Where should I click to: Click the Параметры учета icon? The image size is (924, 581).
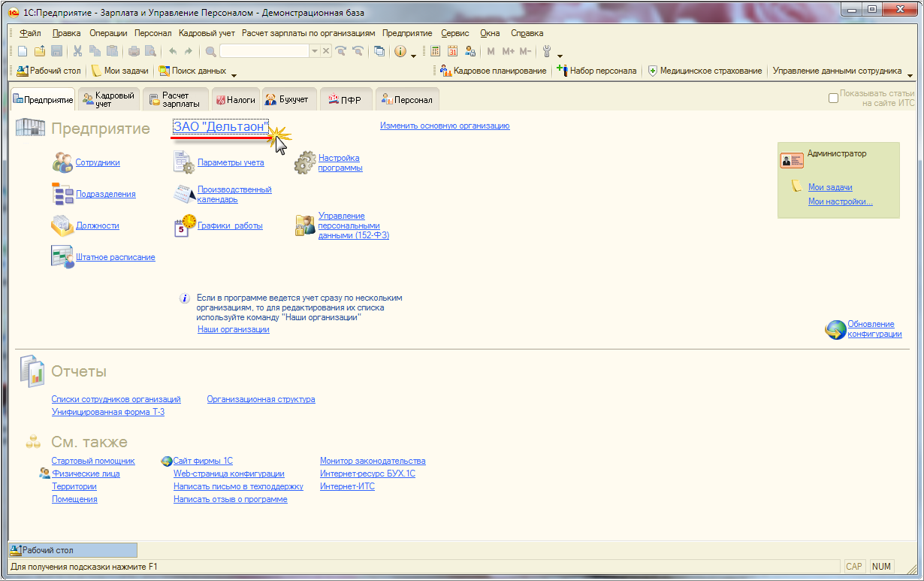(184, 162)
